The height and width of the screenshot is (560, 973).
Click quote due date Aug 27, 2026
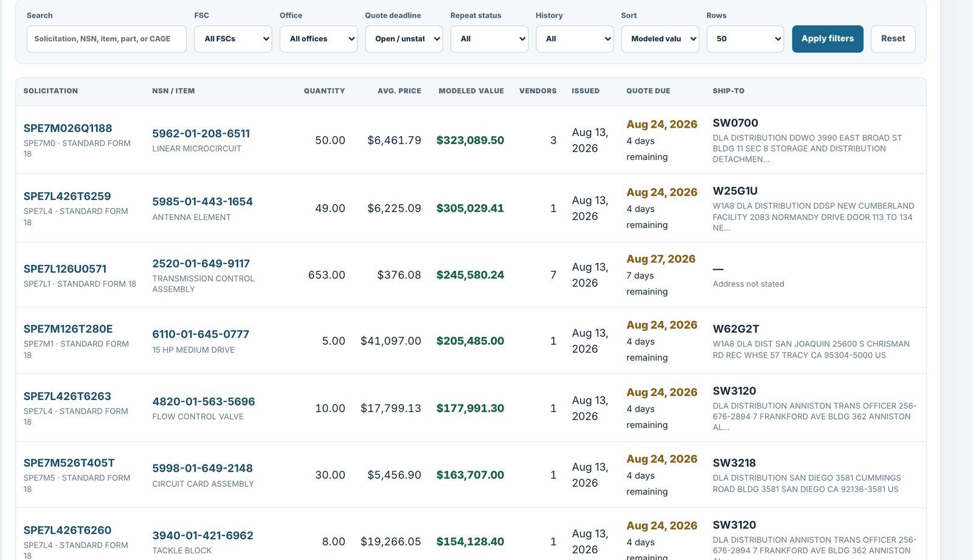(661, 259)
